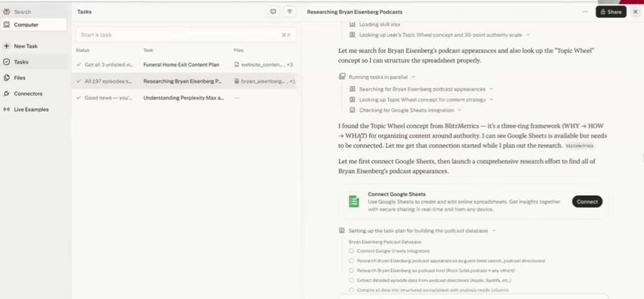The image size is (644, 299).
Task: Check Research Bryan Eisenberg appearances as guest
Action: click(x=352, y=261)
